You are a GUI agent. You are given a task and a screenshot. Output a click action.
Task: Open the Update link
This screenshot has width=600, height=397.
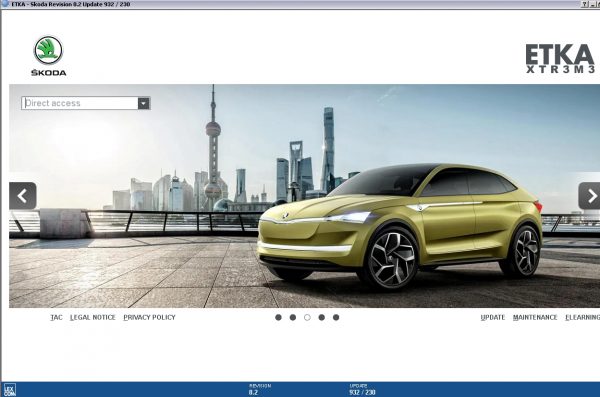click(493, 317)
